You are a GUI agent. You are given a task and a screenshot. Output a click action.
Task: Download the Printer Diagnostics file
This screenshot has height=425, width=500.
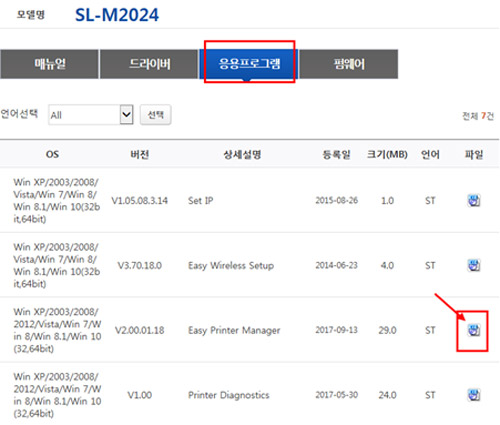(474, 395)
